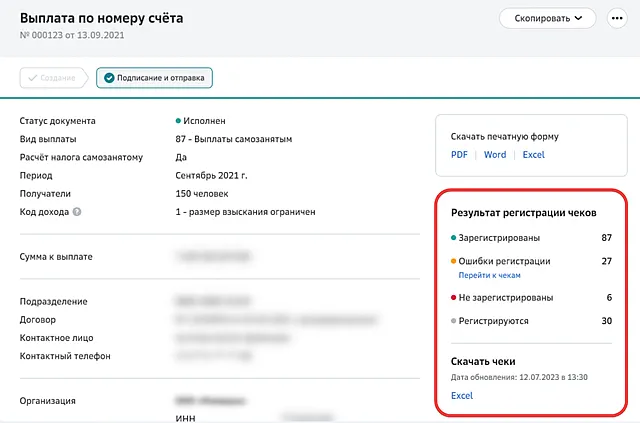Viewport: 640px width, 423px height.
Task: Open the three-dots more options menu
Action: (617, 18)
